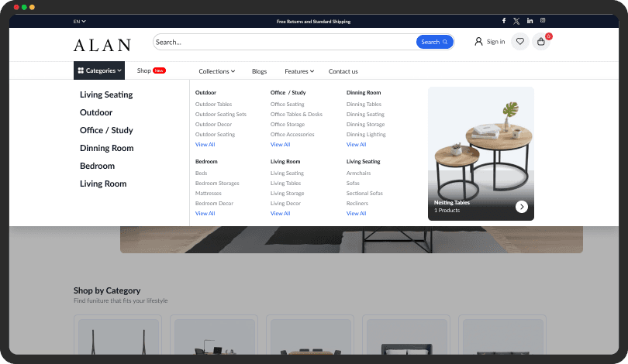The image size is (628, 364).
Task: Click the arrow on Nesting Tables card
Action: [522, 207]
